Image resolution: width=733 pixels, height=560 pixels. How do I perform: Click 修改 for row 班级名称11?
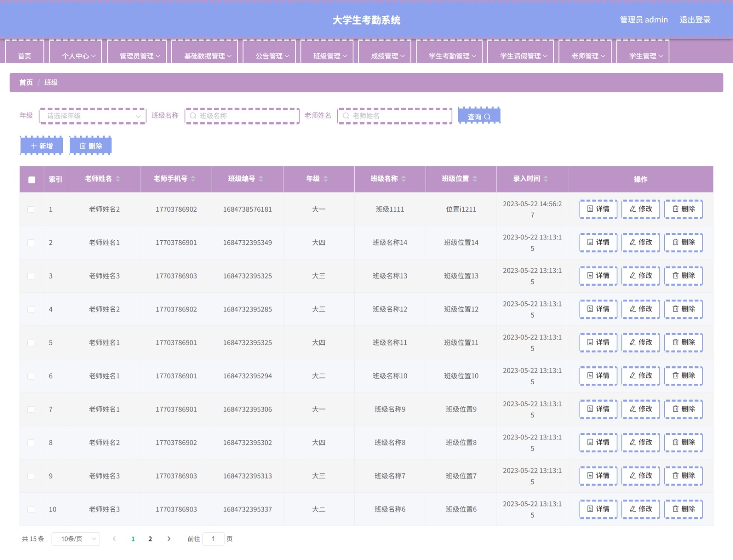pyautogui.click(x=641, y=342)
